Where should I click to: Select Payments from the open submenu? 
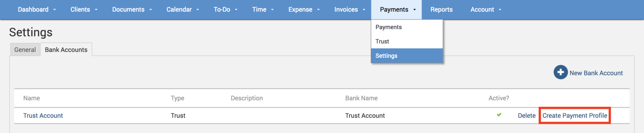[389, 27]
